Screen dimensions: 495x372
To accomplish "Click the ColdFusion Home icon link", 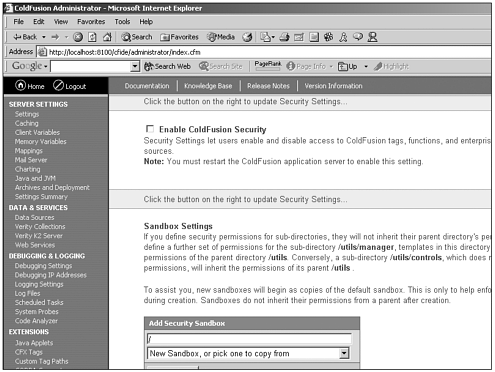I will [x=30, y=86].
